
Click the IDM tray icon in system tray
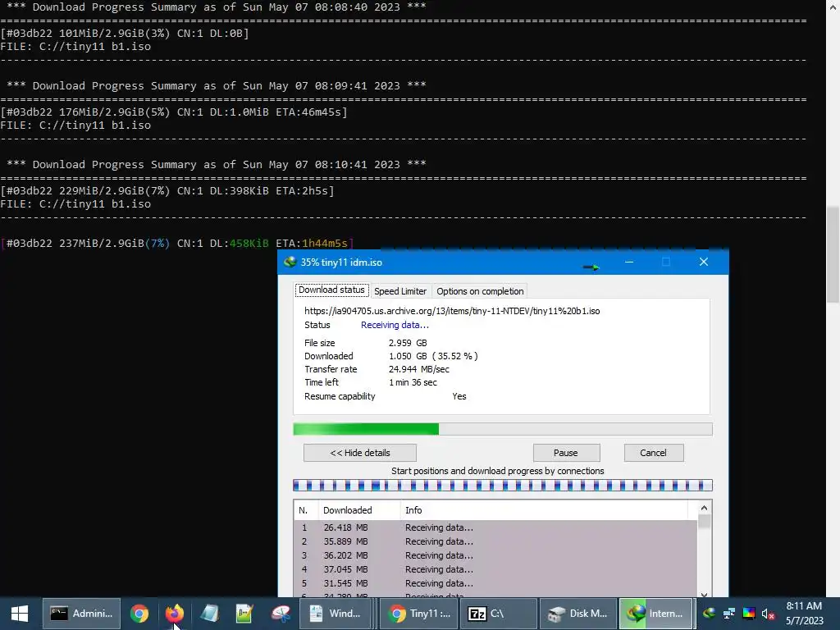710,614
